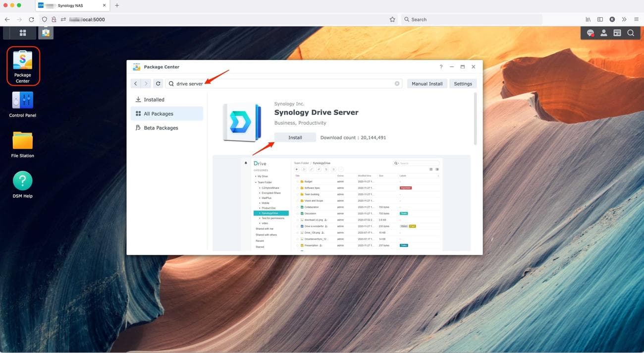
Task: Clear the search box with the X icon
Action: [x=397, y=83]
